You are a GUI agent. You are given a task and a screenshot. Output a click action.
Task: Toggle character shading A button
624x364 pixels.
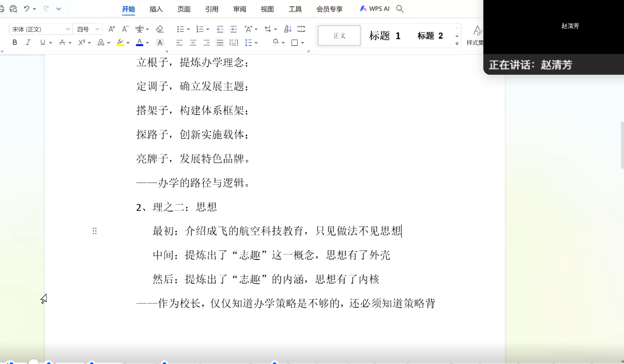click(x=159, y=43)
